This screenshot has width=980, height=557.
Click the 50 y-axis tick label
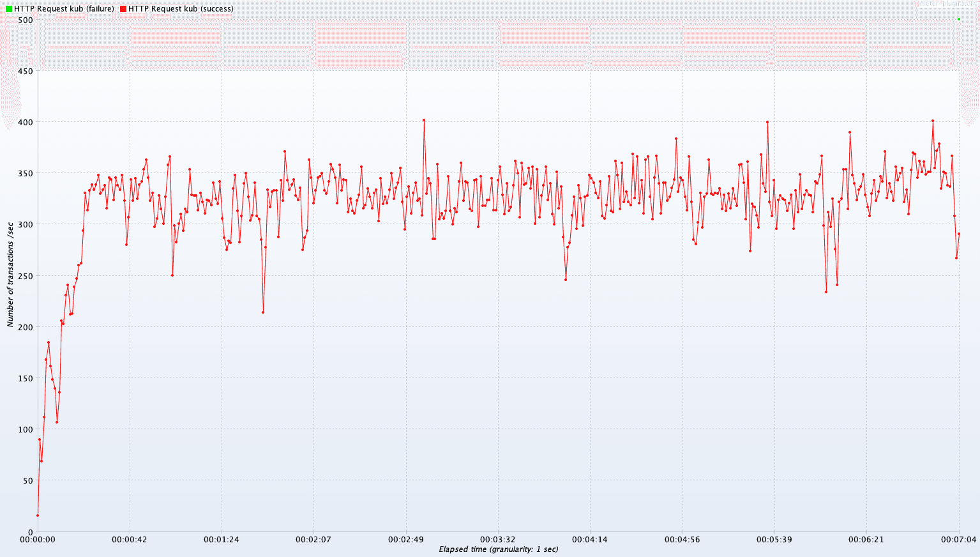(27, 480)
